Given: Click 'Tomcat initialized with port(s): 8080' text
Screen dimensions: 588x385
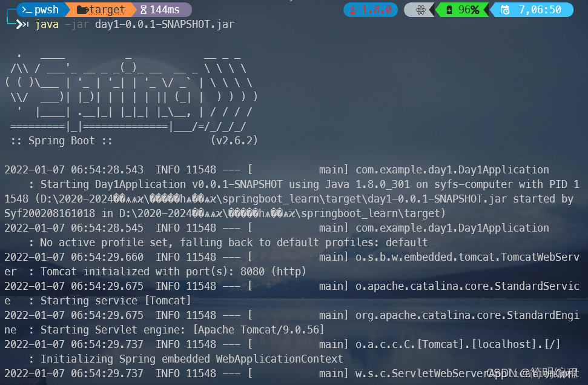Looking at the screenshot, I should [x=153, y=272].
